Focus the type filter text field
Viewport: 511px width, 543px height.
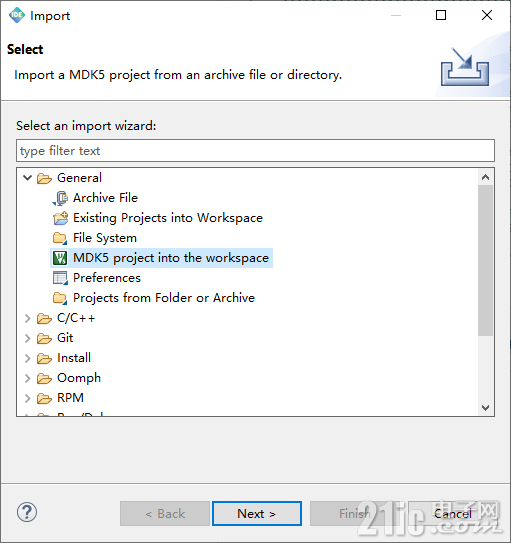pos(255,151)
